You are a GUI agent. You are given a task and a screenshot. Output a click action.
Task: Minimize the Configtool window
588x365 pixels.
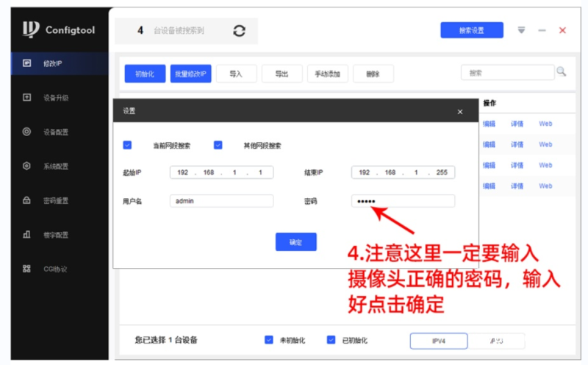click(542, 30)
